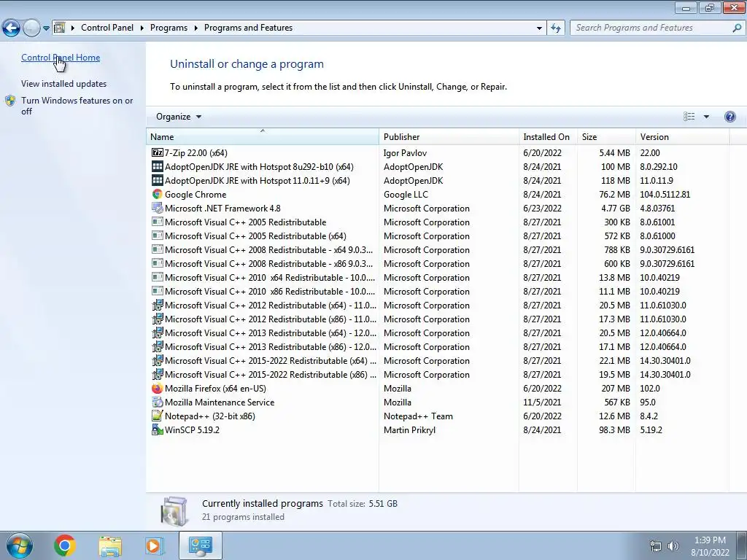This screenshot has width=747, height=560.
Task: Click the search magnifier icon
Action: (x=737, y=28)
